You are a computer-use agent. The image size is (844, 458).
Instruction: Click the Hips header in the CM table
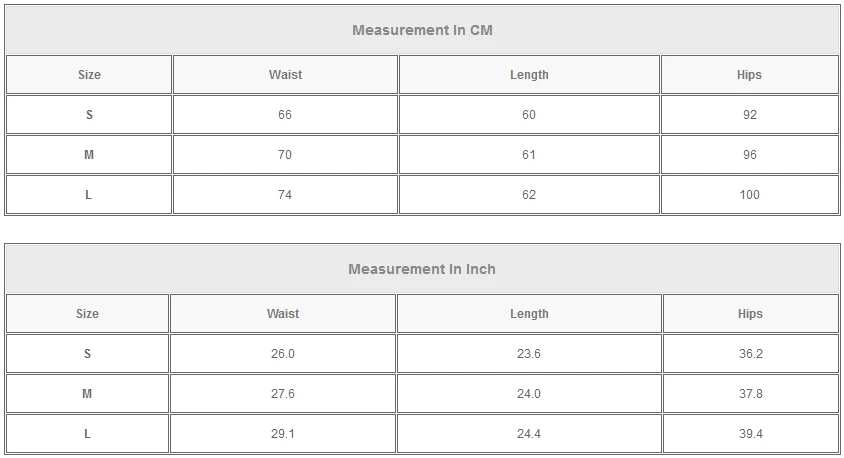(749, 75)
